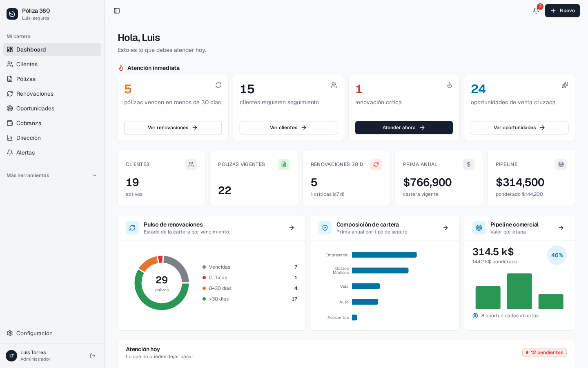The height and width of the screenshot is (368, 588).
Task: Open Pulso de renovaciones arrow
Action: point(292,228)
